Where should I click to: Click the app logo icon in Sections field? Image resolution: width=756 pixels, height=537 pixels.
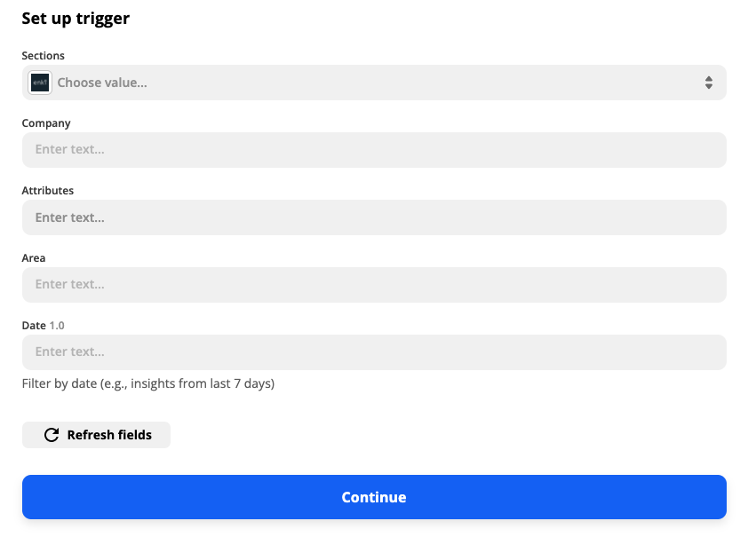click(x=40, y=83)
